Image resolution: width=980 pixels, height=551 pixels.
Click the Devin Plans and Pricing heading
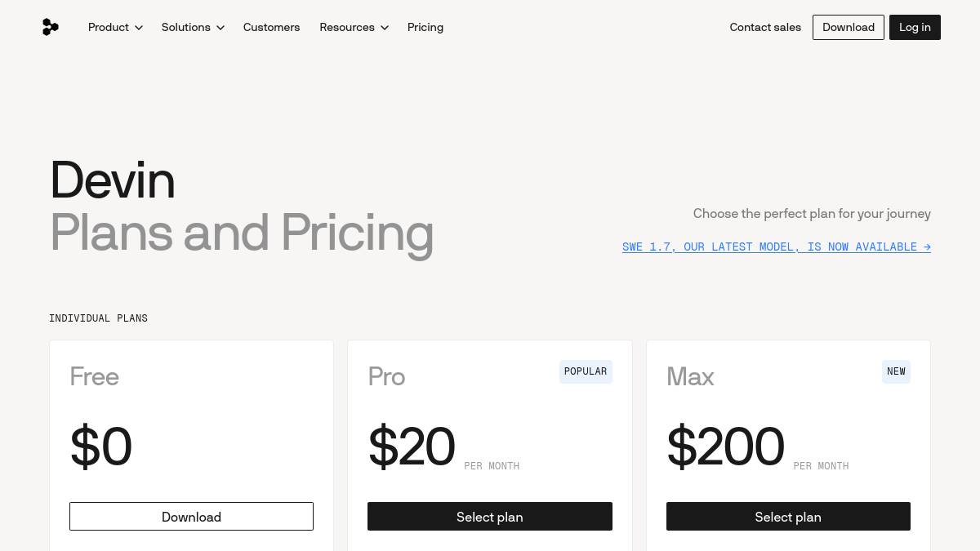pos(242,207)
